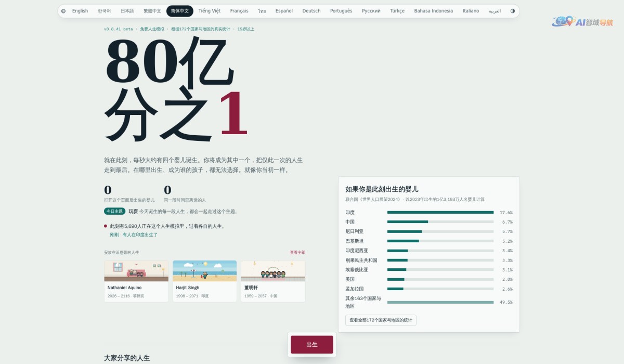Switch language to العربية
The height and width of the screenshot is (364, 624).
pyautogui.click(x=495, y=11)
